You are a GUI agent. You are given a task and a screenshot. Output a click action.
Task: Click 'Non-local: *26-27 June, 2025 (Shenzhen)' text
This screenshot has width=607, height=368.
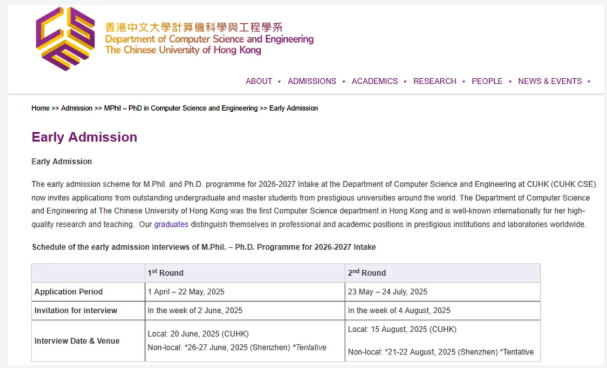[x=219, y=347]
